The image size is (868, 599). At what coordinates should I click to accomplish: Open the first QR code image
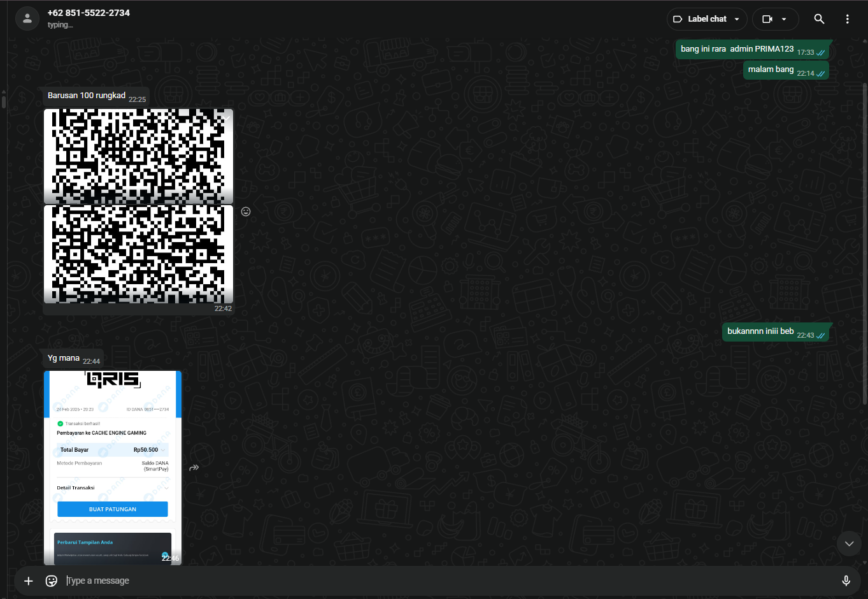click(138, 156)
